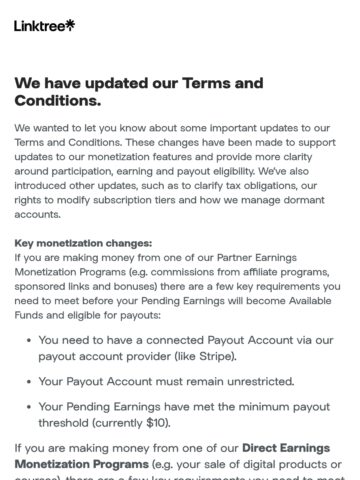Click 'Your Pending Earnings have met' bullet line
The height and width of the screenshot is (480, 360).
tap(184, 407)
